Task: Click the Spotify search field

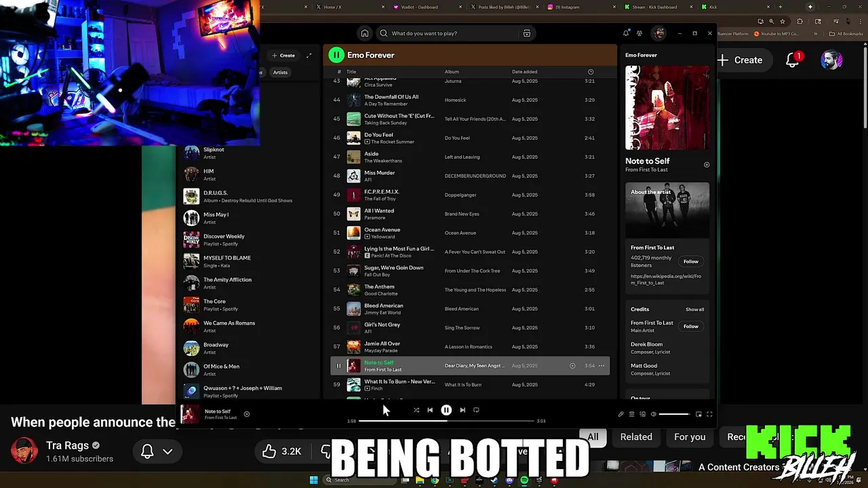Action: coord(454,33)
